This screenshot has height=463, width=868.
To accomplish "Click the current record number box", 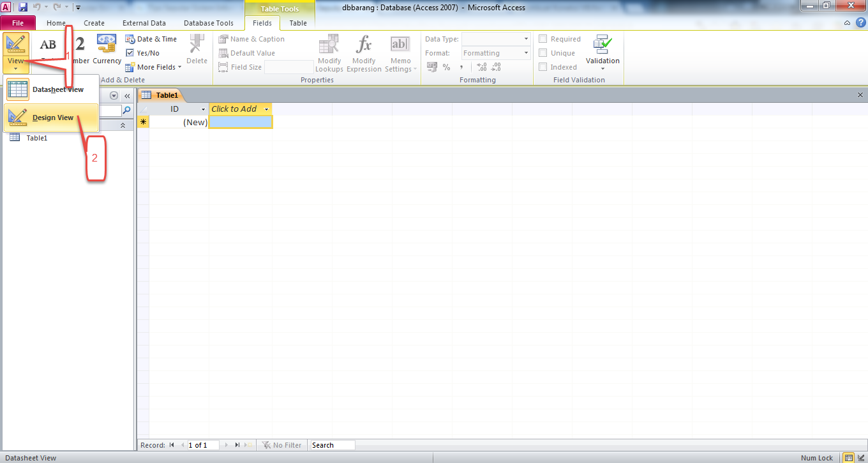I will pos(203,445).
